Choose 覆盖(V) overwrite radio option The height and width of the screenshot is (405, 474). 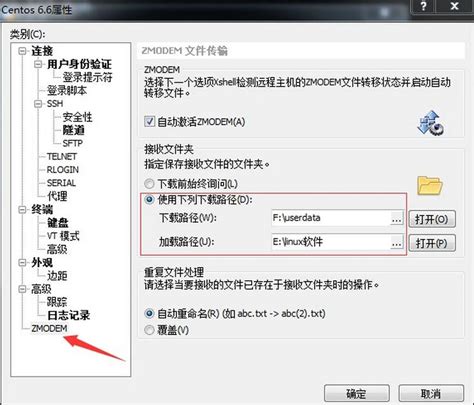(x=149, y=330)
